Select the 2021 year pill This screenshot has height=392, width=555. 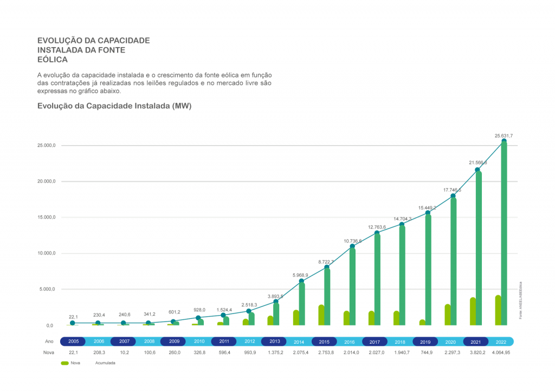476,342
